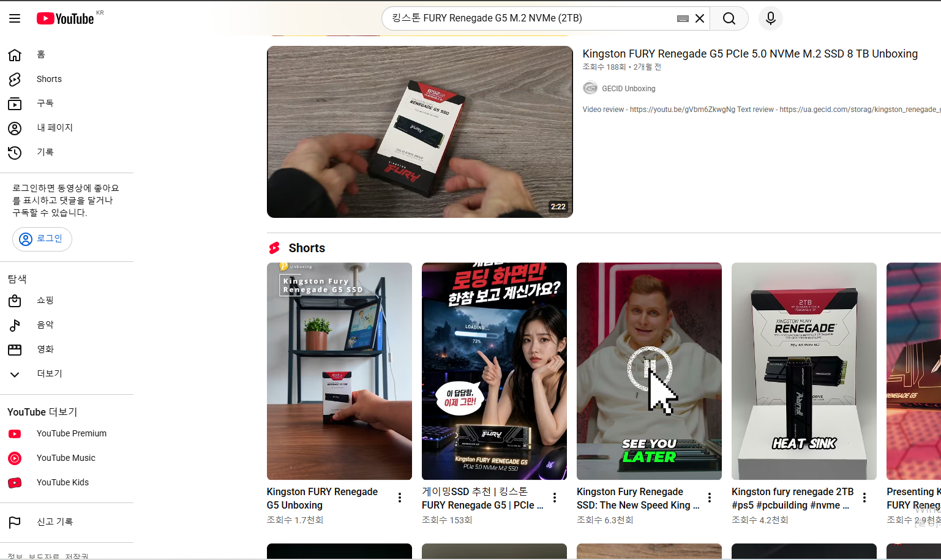Click the report flag icon
Image resolution: width=941 pixels, height=560 pixels.
coord(15,522)
